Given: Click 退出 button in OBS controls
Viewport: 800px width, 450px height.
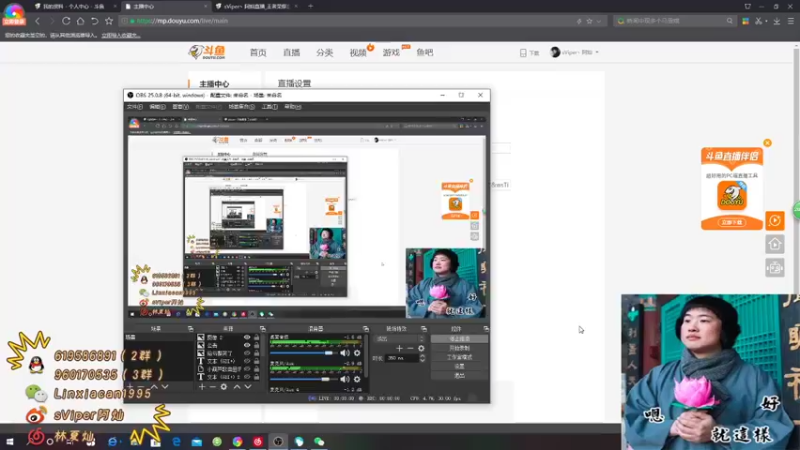Looking at the screenshot, I should tap(459, 376).
